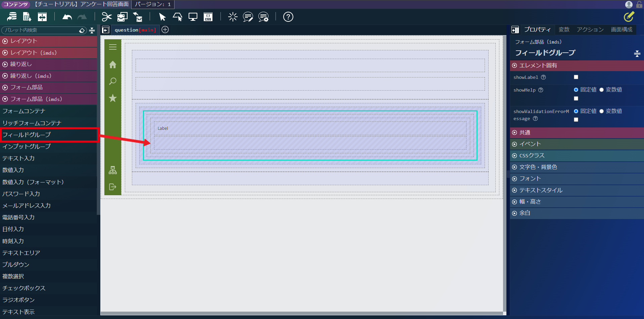Open help via question mark icon

pos(288,17)
